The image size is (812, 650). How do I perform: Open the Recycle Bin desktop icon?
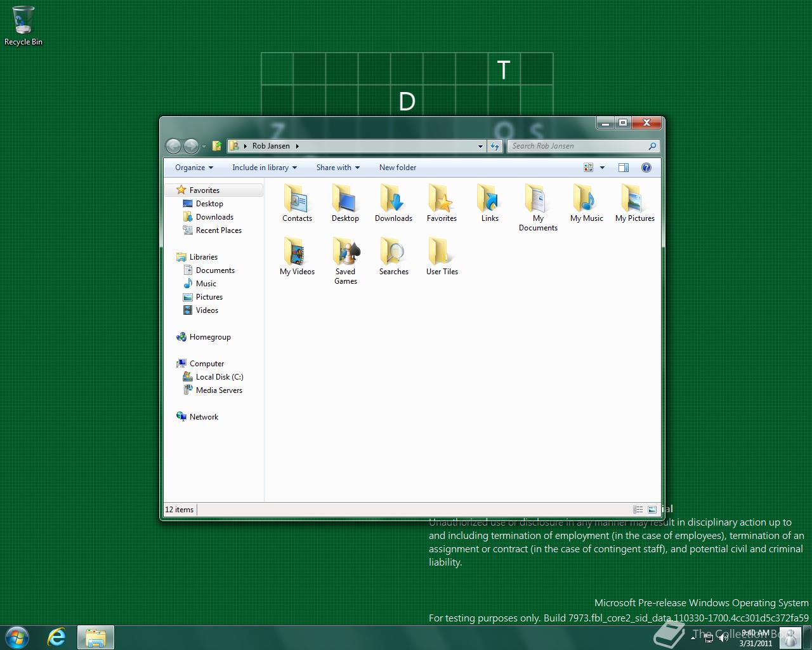click(x=23, y=26)
